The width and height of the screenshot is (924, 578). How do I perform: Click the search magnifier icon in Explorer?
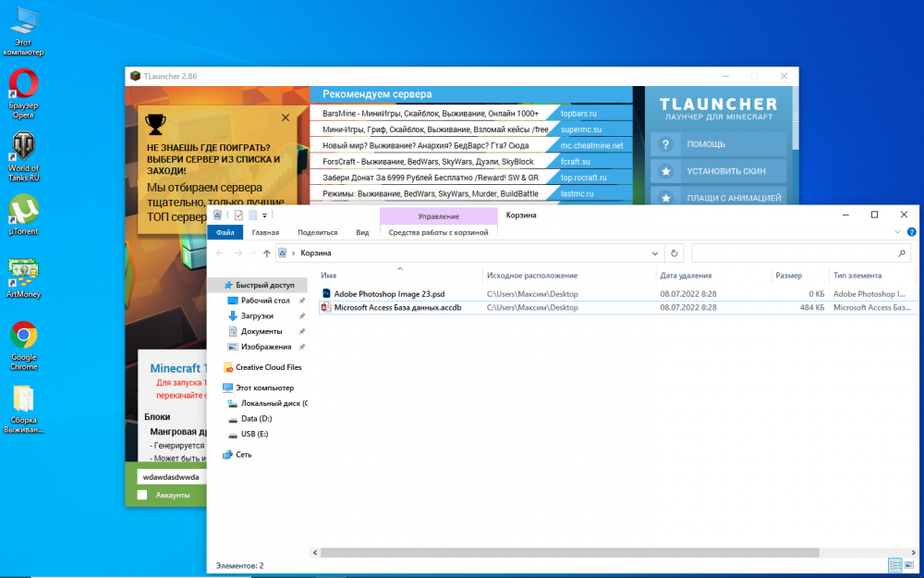coord(902,253)
